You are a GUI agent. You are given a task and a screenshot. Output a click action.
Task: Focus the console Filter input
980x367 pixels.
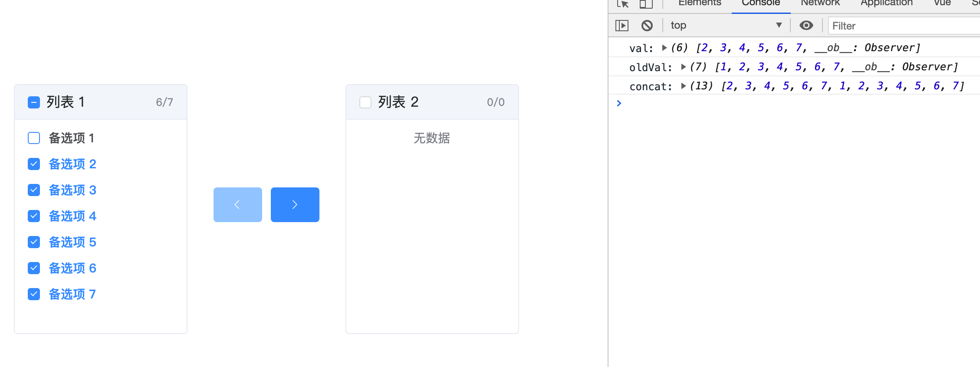pyautogui.click(x=904, y=26)
